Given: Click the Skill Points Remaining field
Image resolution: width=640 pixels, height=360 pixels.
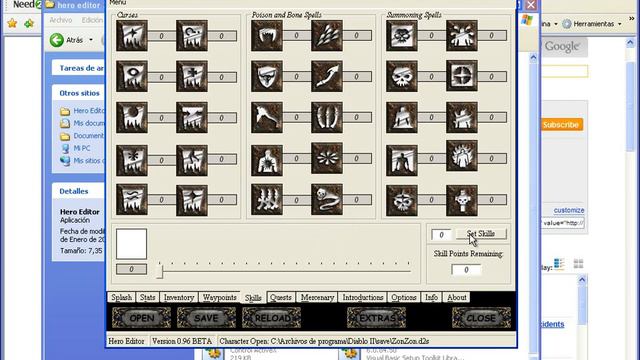Looking at the screenshot, I should point(466,270).
